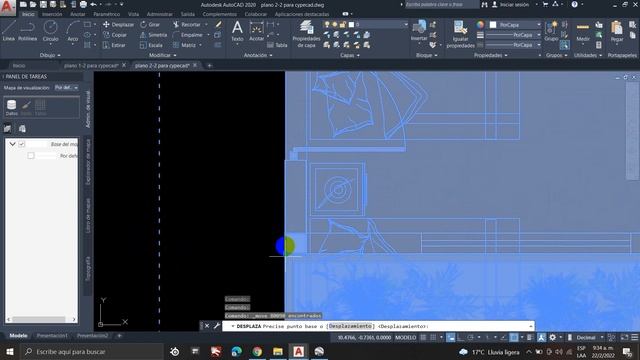The width and height of the screenshot is (640, 360).
Task: Select the Acotar dimension tool
Action: [256, 31]
